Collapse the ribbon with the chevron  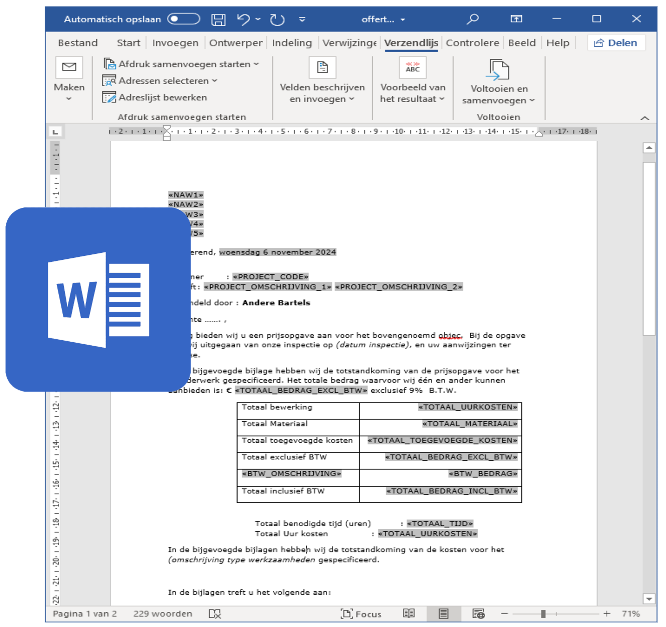coord(645,118)
